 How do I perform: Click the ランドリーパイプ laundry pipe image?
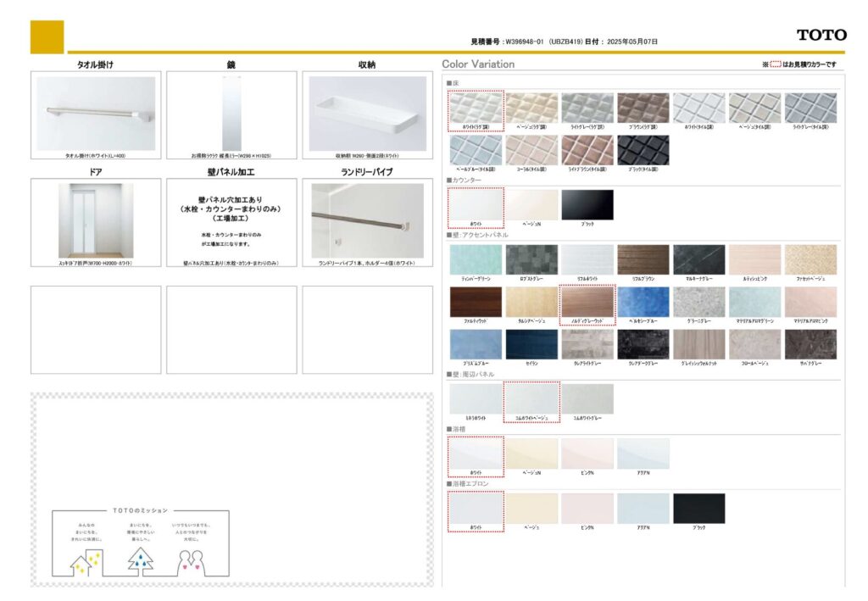(367, 220)
